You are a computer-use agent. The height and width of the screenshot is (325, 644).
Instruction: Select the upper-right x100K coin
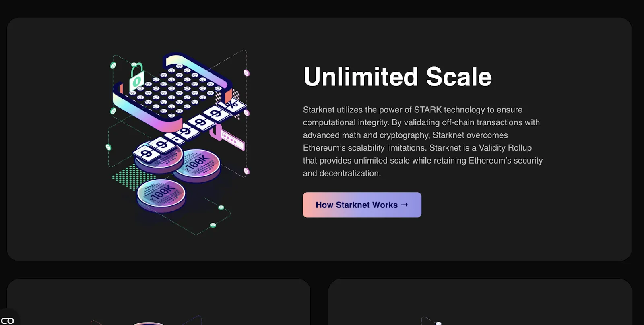(x=196, y=165)
